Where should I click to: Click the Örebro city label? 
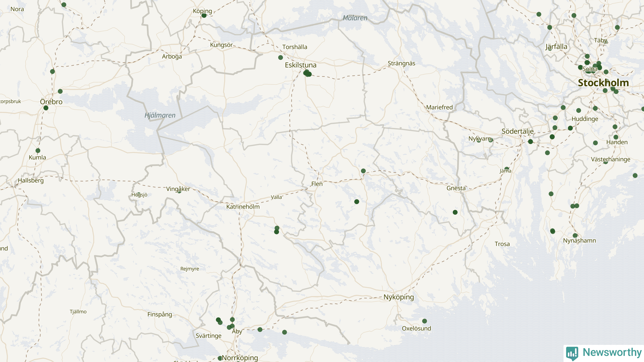click(x=51, y=102)
